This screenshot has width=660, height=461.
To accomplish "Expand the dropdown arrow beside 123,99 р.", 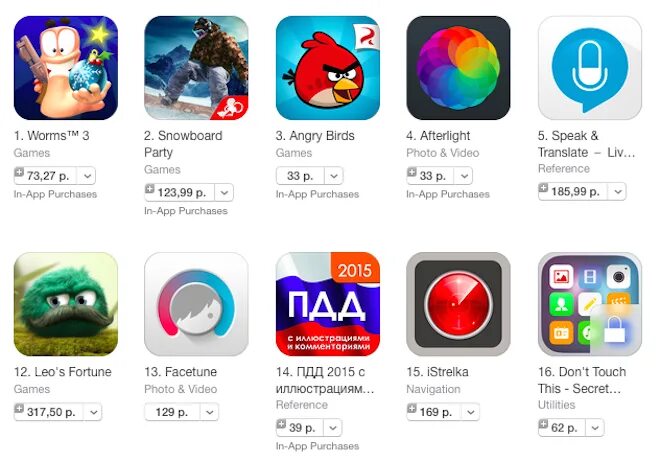I will point(224,193).
